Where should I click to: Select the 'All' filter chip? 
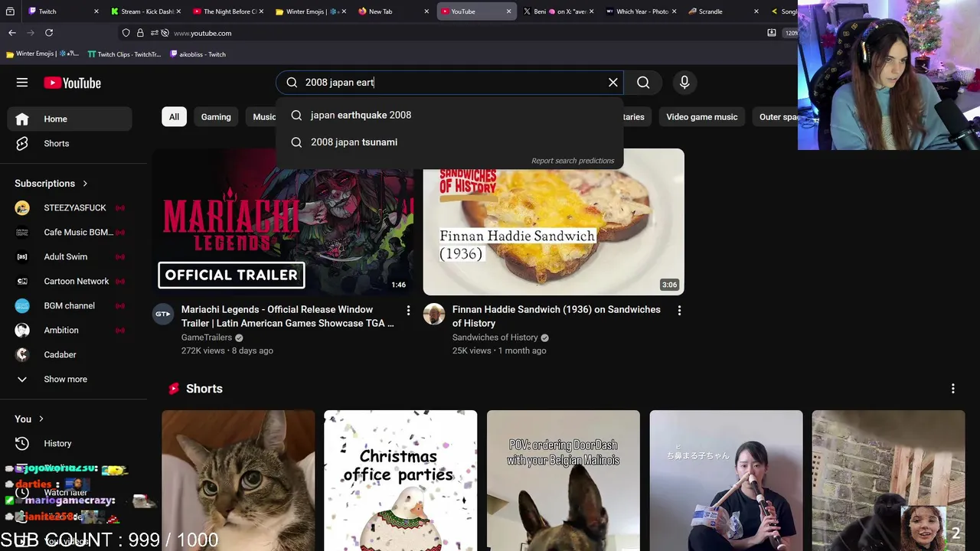pos(174,117)
